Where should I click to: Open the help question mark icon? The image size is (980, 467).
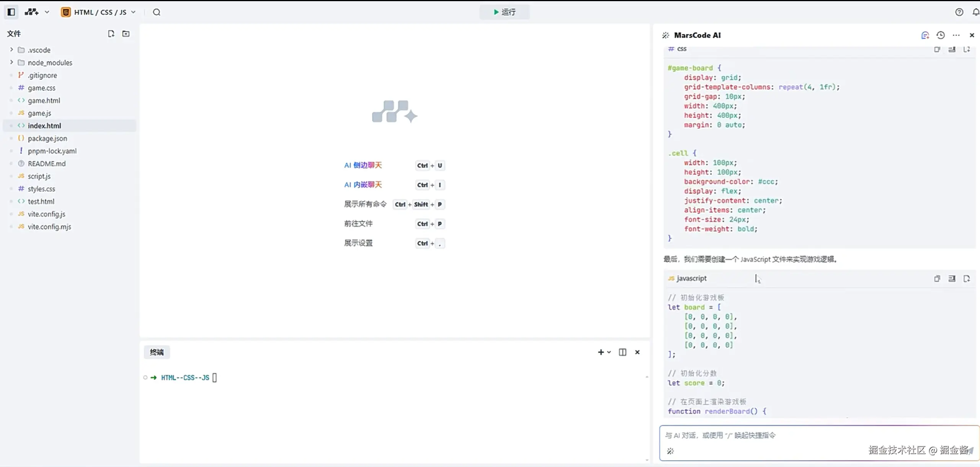tap(959, 12)
